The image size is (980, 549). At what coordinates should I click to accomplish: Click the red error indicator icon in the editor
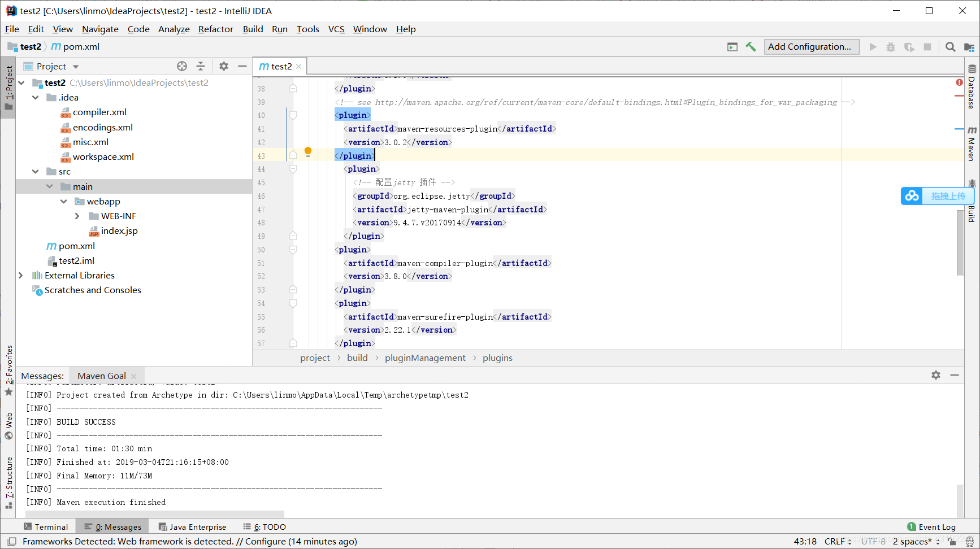pos(959,82)
